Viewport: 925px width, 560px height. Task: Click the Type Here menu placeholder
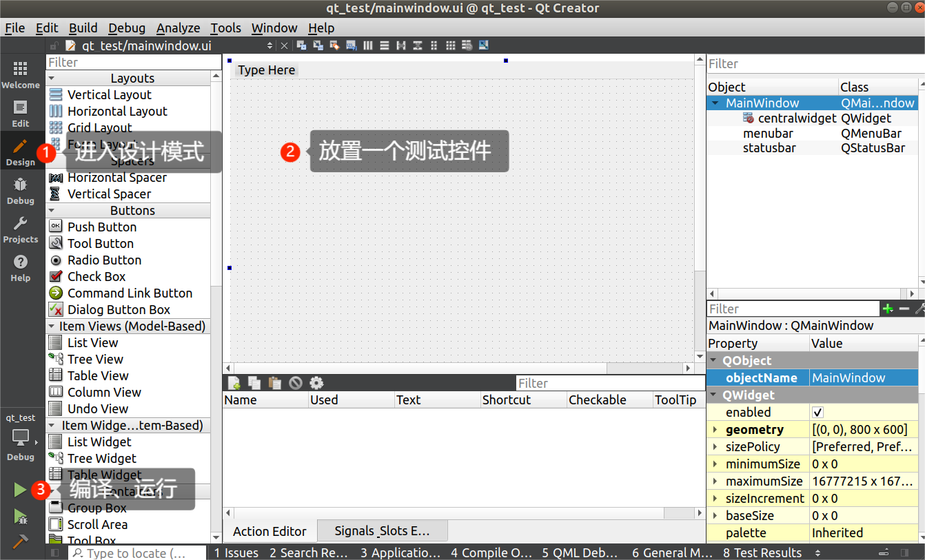[267, 70]
